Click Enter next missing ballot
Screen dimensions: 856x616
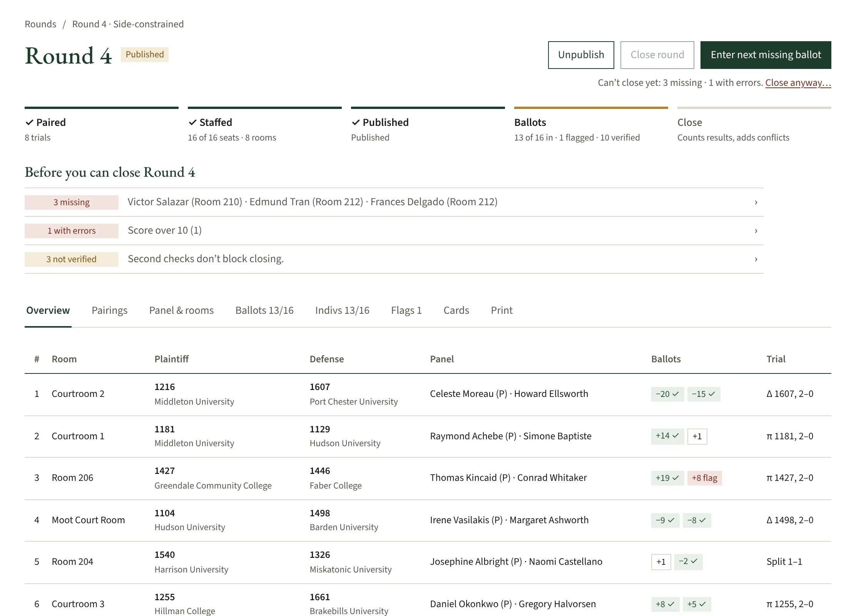point(766,55)
